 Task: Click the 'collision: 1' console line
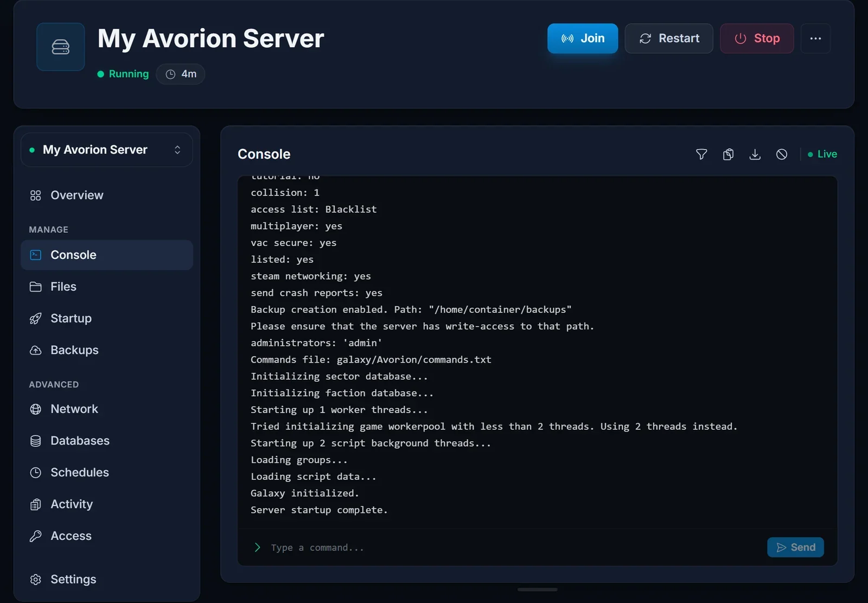point(285,193)
